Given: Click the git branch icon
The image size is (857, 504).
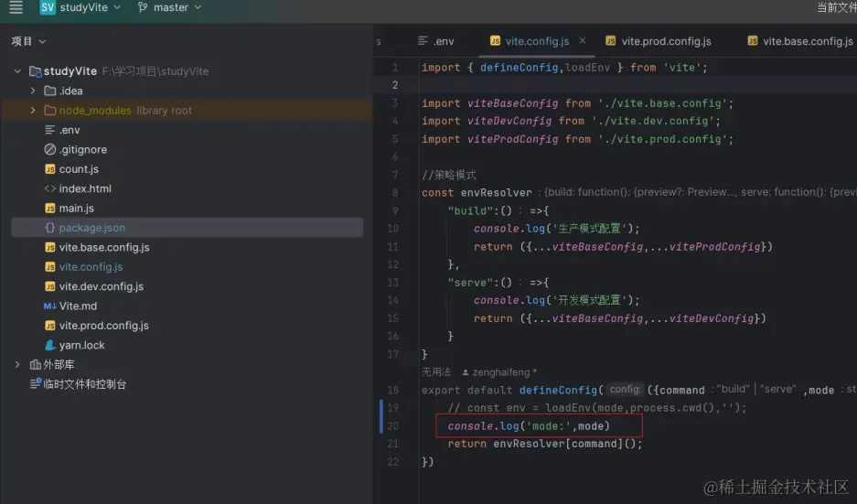Looking at the screenshot, I should coord(143,7).
